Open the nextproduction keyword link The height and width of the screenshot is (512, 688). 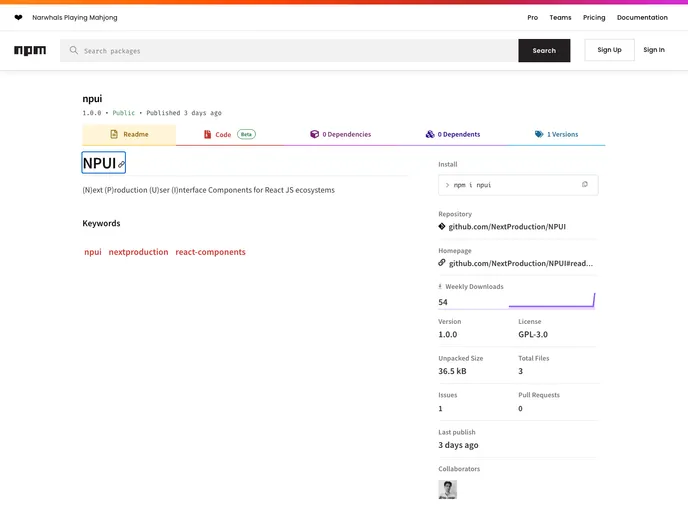pyautogui.click(x=138, y=252)
